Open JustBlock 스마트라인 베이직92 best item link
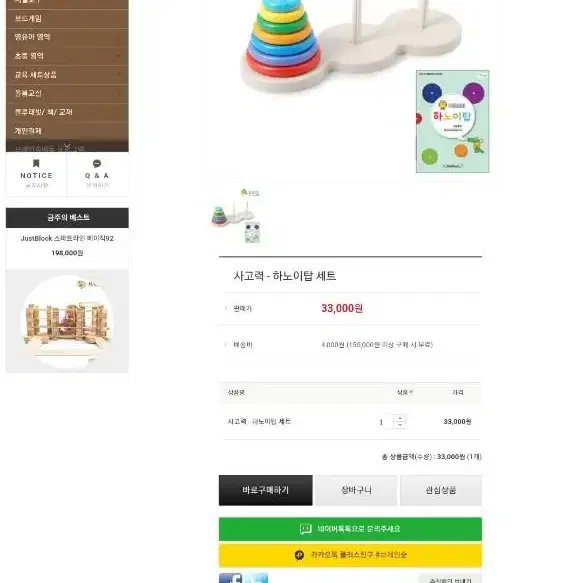583x583 pixels. (x=67, y=238)
